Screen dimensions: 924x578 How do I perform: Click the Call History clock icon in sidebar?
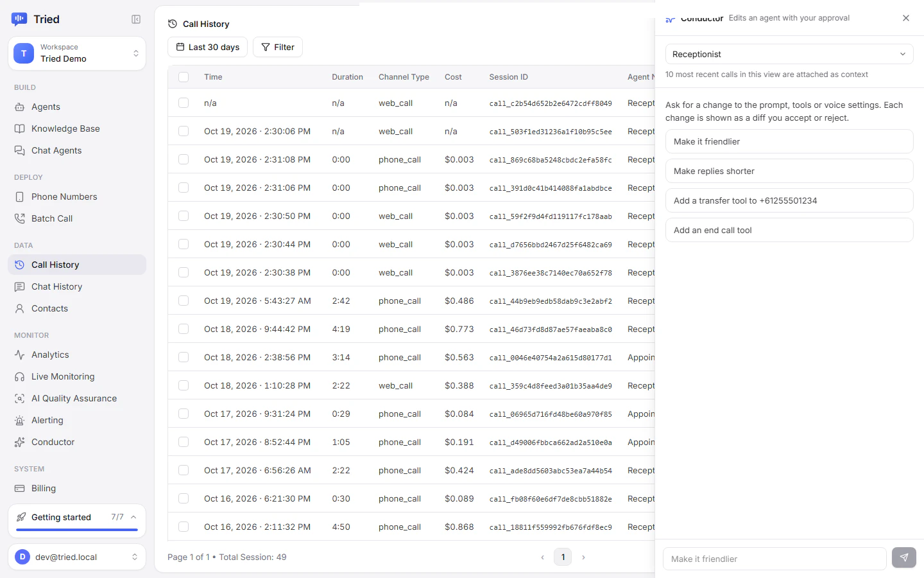pos(19,265)
